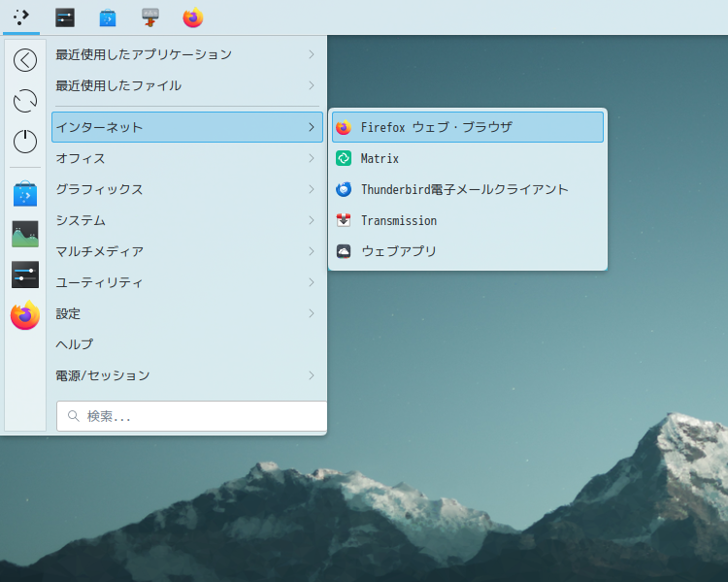Launch Firefox from the top panel

click(x=193, y=17)
